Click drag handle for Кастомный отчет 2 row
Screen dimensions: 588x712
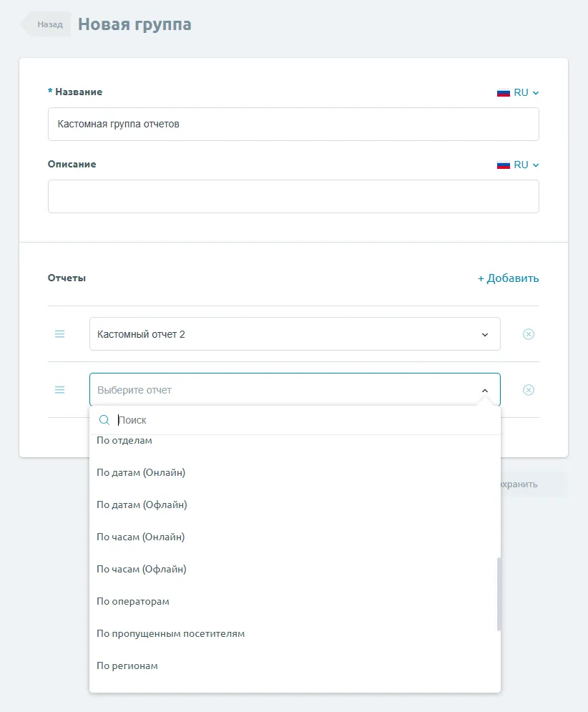(x=60, y=334)
